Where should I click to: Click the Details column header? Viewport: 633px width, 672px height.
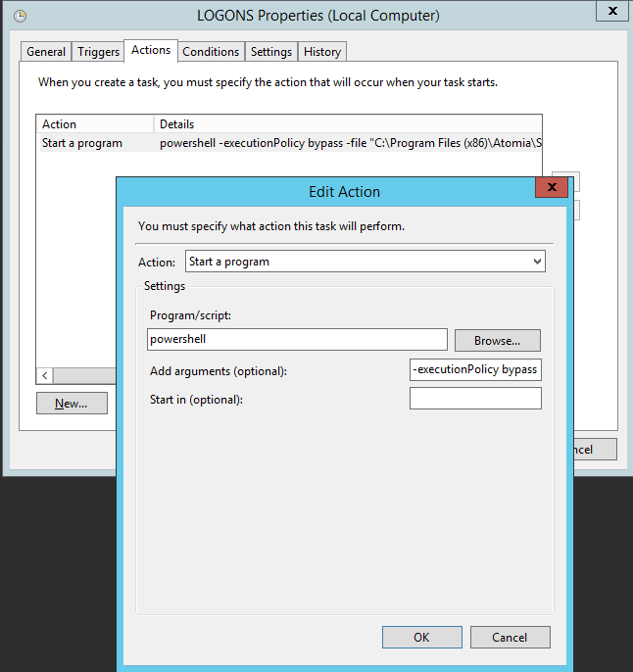pyautogui.click(x=348, y=124)
